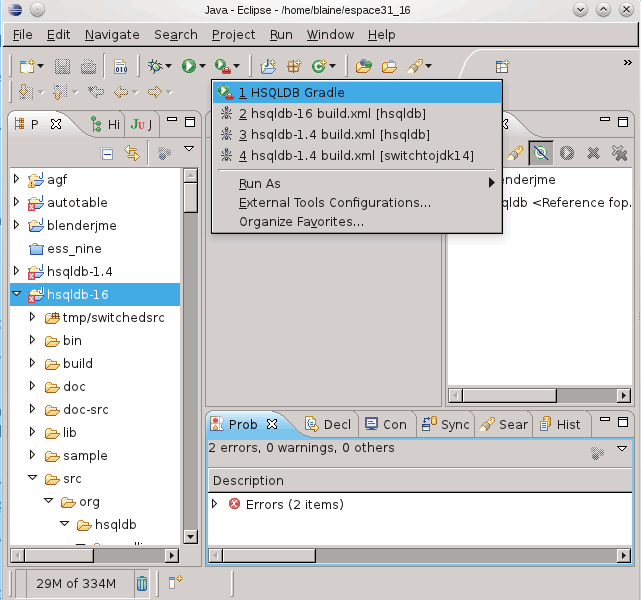Click the Debug bug icon in the toolbar
This screenshot has width=641, height=600.
155,66
